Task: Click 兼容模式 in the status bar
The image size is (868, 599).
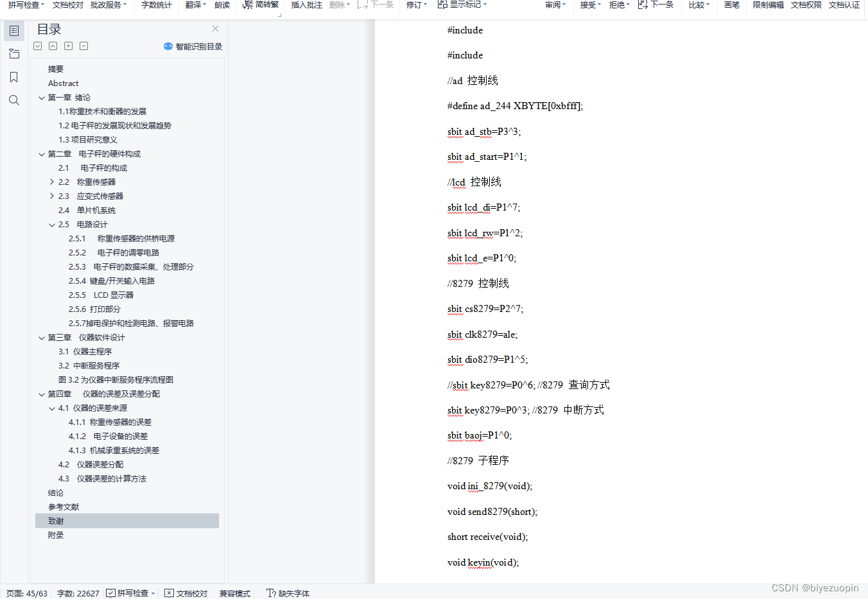Action: tap(235, 593)
